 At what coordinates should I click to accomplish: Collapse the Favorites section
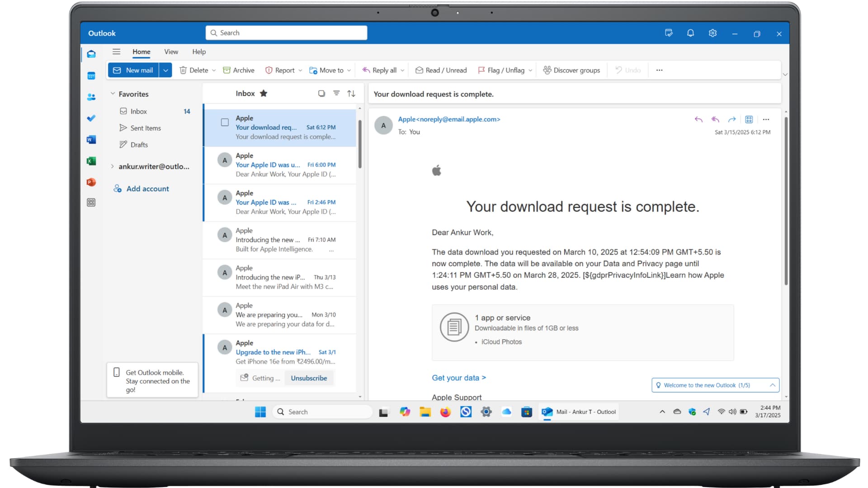pyautogui.click(x=113, y=94)
